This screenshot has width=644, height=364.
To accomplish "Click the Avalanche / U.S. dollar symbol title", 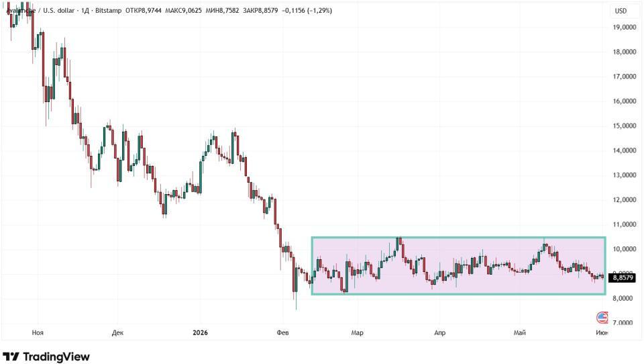I will click(40, 10).
